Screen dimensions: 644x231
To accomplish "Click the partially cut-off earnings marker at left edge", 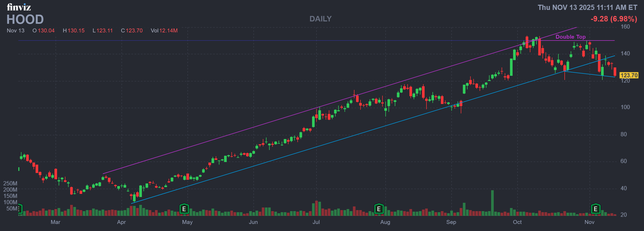I will pos(20,209).
